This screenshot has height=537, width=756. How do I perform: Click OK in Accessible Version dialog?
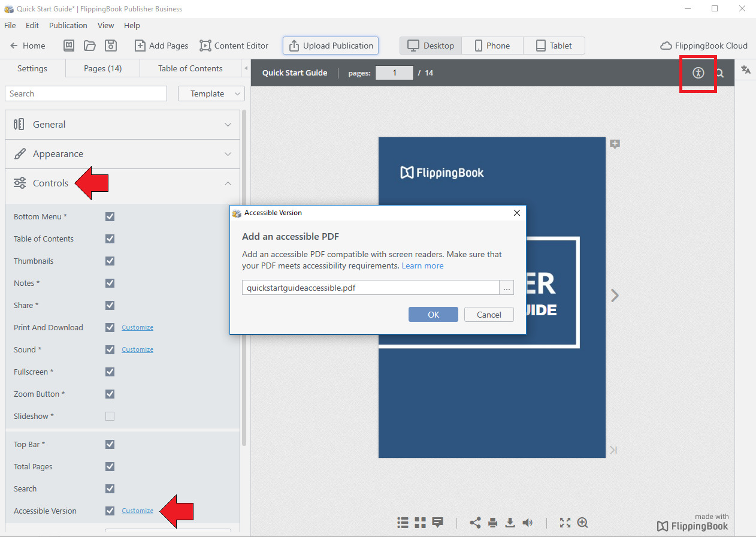[433, 315]
